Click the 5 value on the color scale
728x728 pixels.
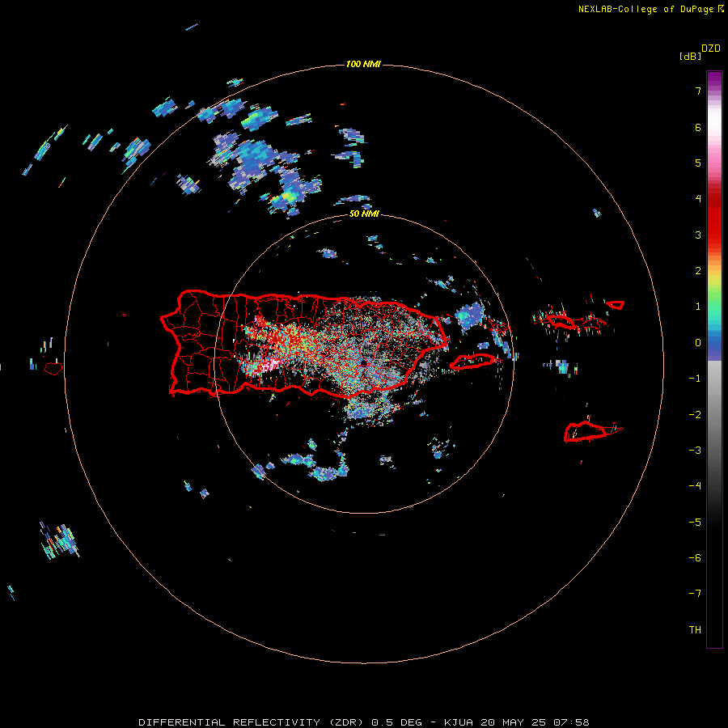point(698,163)
